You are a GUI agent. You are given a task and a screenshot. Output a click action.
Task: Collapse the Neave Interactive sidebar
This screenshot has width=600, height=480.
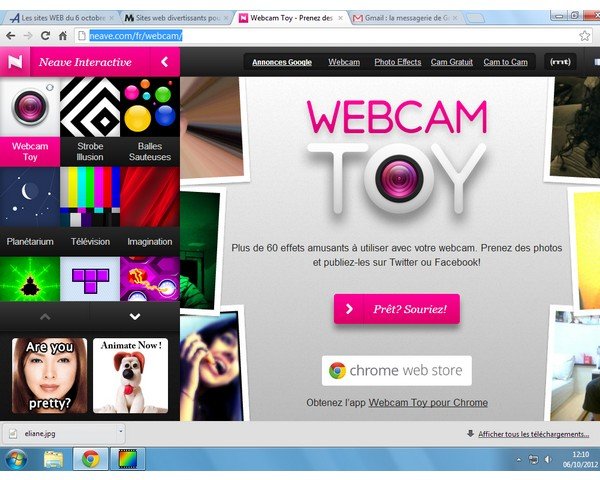click(165, 62)
